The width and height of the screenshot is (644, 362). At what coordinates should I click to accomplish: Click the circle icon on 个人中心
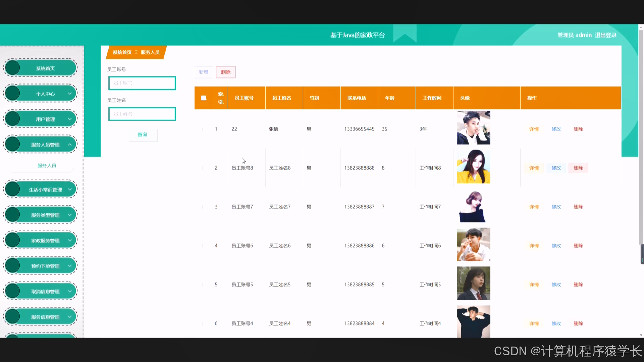[13, 94]
